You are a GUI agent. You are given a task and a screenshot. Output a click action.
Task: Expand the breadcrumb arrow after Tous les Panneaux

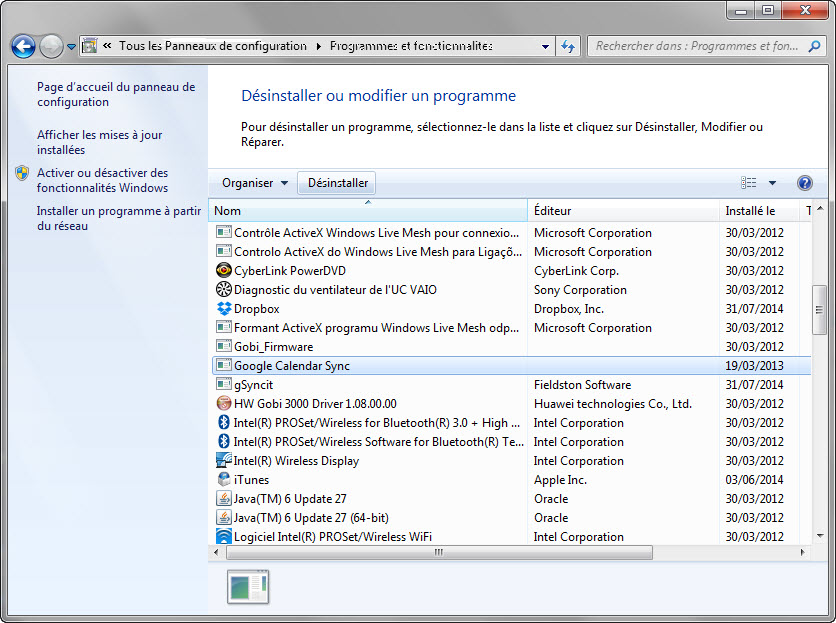point(318,46)
